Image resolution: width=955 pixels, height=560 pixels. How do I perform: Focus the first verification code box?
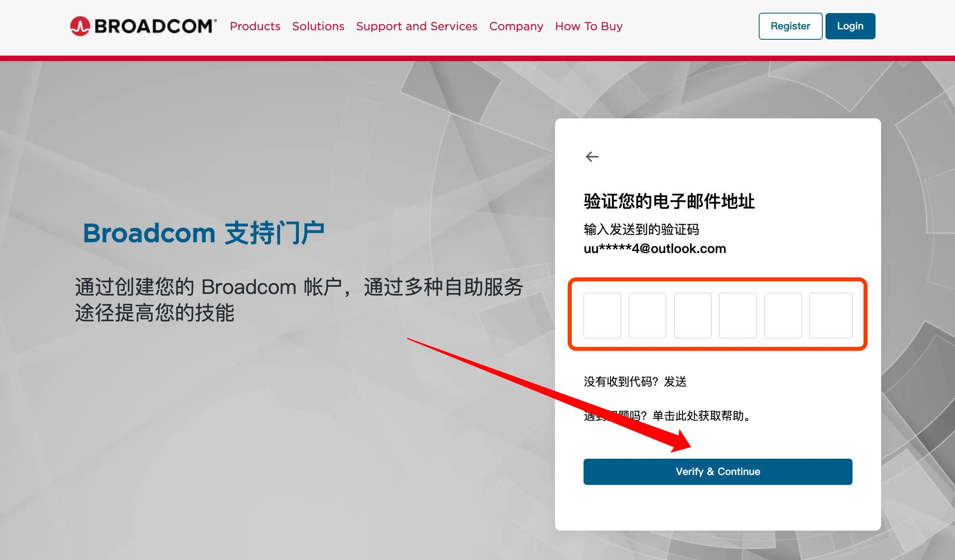pos(602,315)
